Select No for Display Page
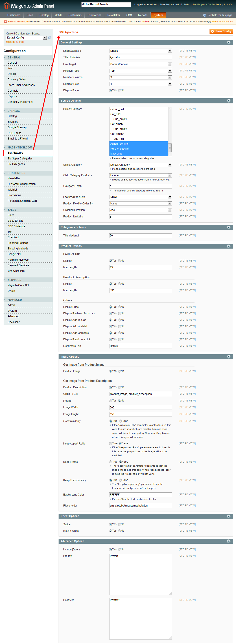Screen dimensions: 236x644 pos(120,90)
